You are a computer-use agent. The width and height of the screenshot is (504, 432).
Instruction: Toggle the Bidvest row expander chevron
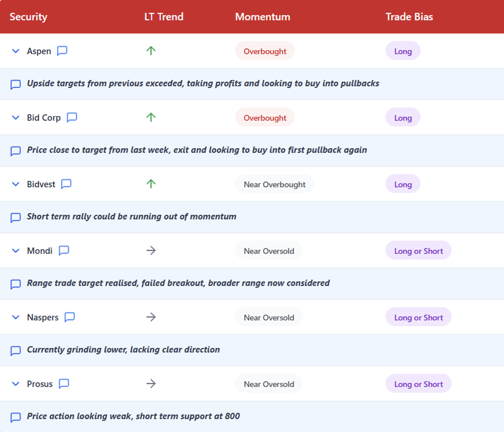16,184
